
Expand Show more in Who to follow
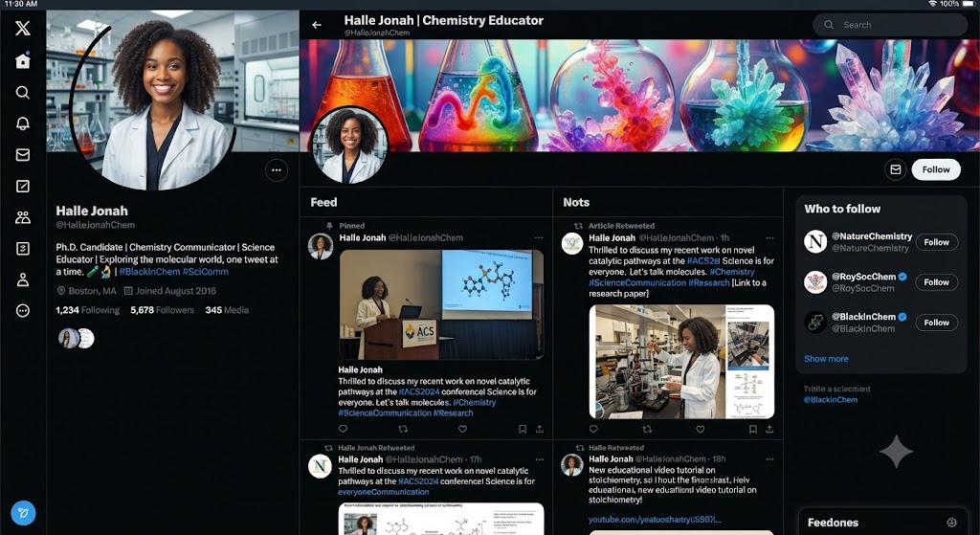click(x=826, y=359)
